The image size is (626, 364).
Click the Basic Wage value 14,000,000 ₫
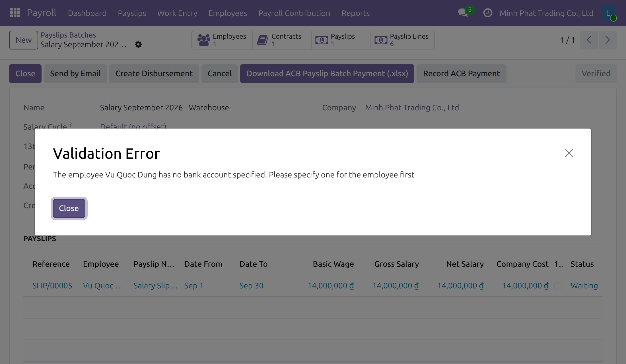331,286
